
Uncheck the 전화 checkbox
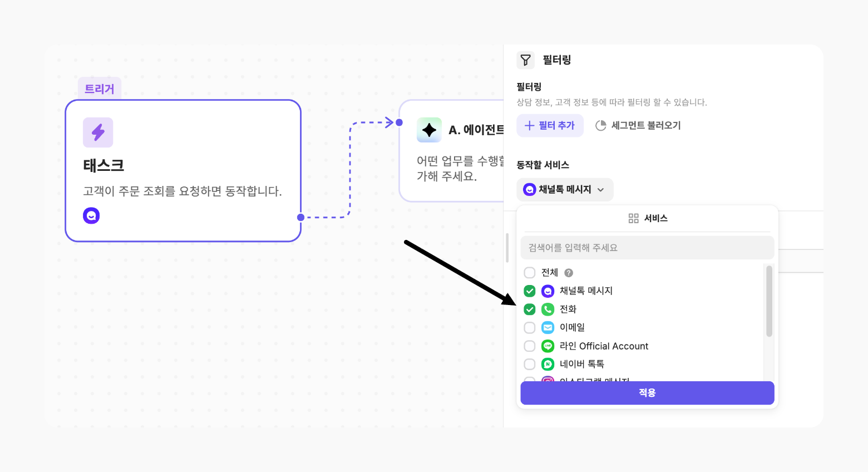530,309
